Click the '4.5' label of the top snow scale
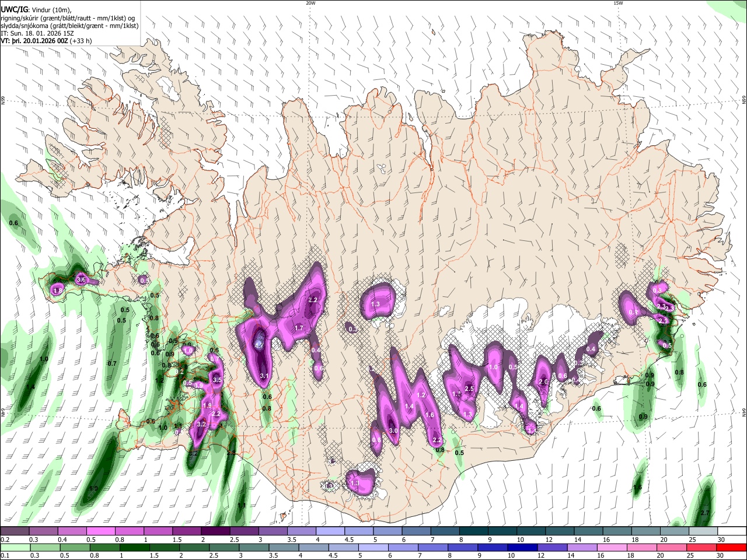The width and height of the screenshot is (747, 560). (x=349, y=540)
